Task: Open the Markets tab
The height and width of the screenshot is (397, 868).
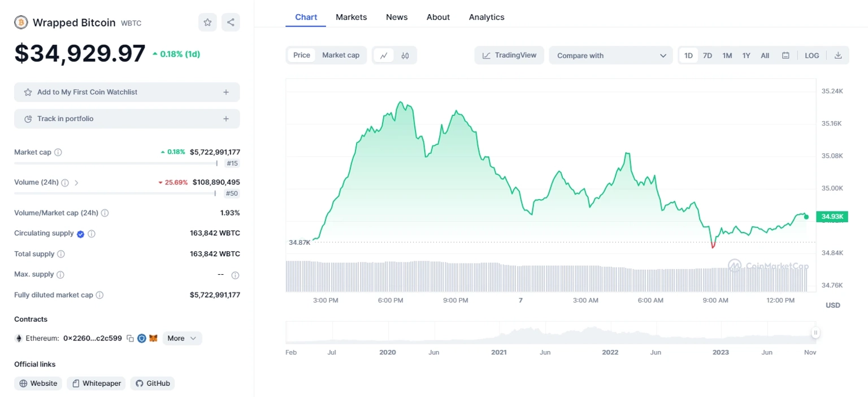Action: tap(351, 17)
